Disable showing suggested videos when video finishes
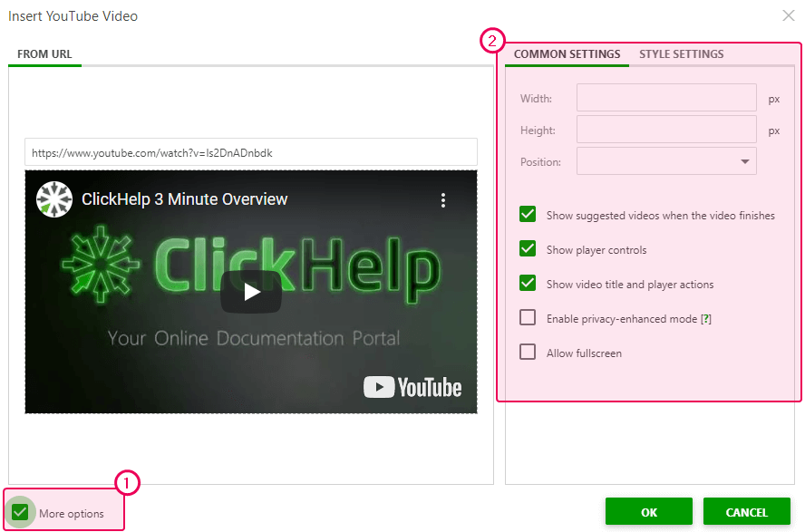The width and height of the screenshot is (805, 532). tap(527, 215)
